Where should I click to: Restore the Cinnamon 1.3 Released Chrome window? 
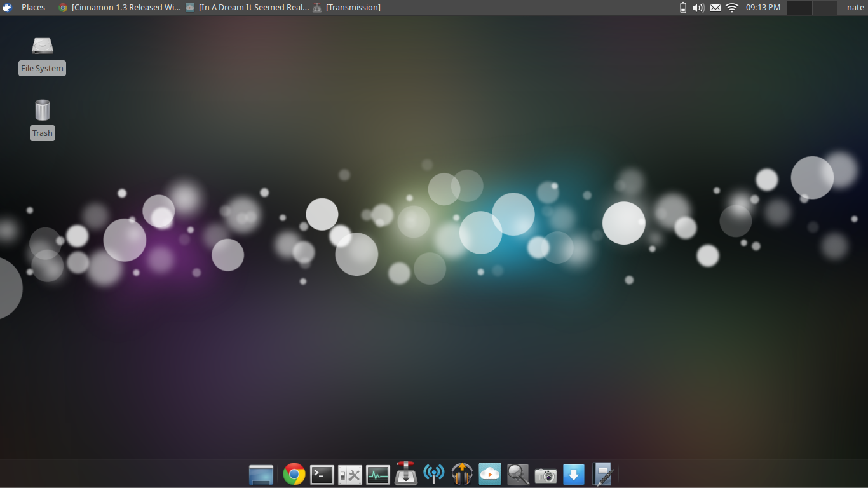click(119, 8)
